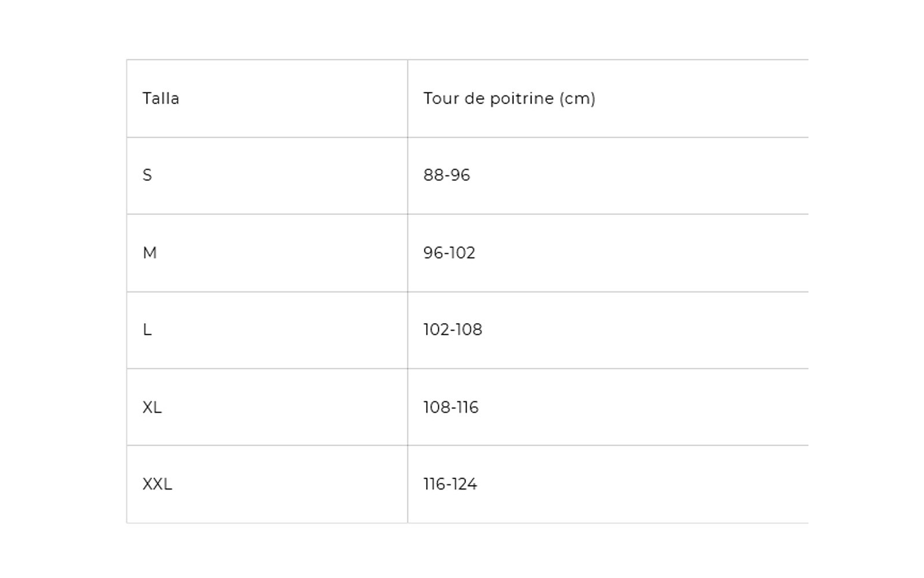Click the '96' in the M row

tap(433, 253)
